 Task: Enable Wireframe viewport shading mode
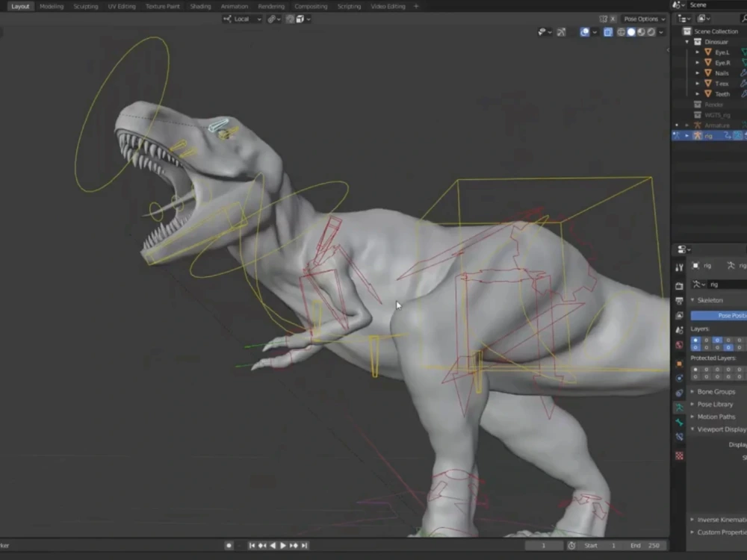click(x=622, y=32)
